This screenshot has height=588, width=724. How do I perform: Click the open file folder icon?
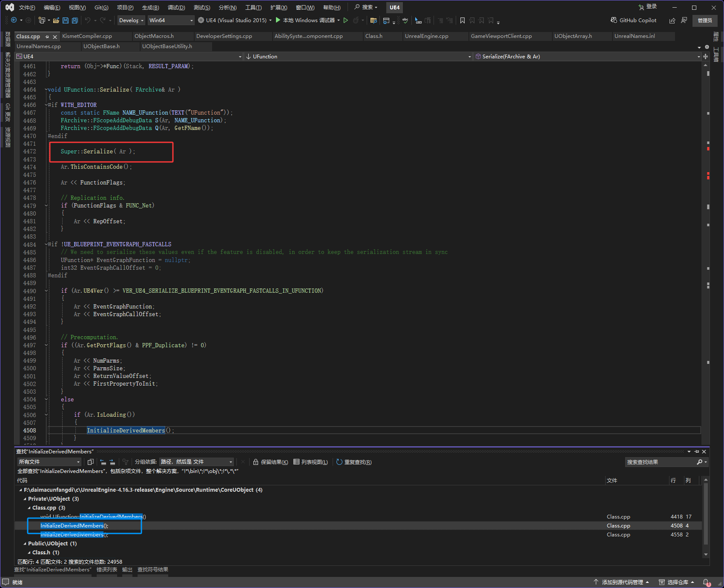[x=56, y=20]
